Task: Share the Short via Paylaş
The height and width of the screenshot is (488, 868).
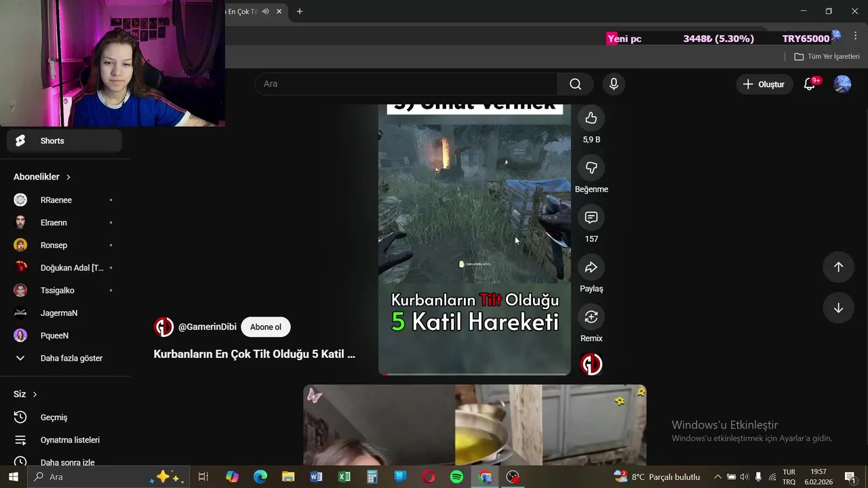Action: 591,267
